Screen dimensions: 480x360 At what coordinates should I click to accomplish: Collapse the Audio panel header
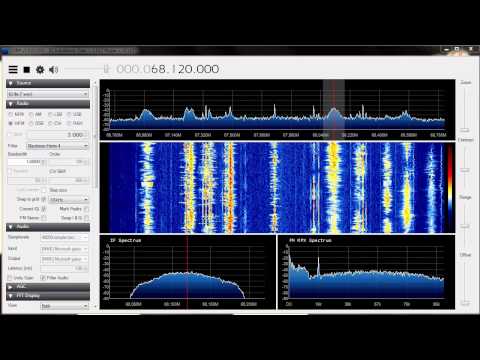pos(48,227)
